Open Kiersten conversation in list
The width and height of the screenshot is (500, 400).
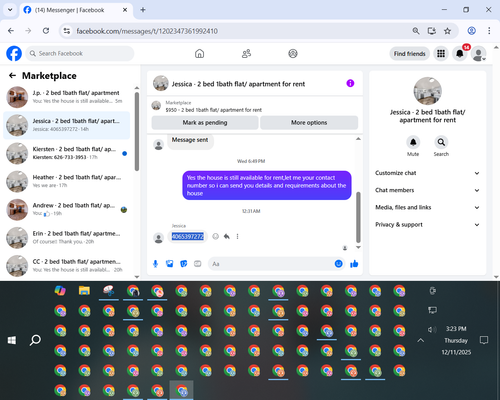point(67,153)
